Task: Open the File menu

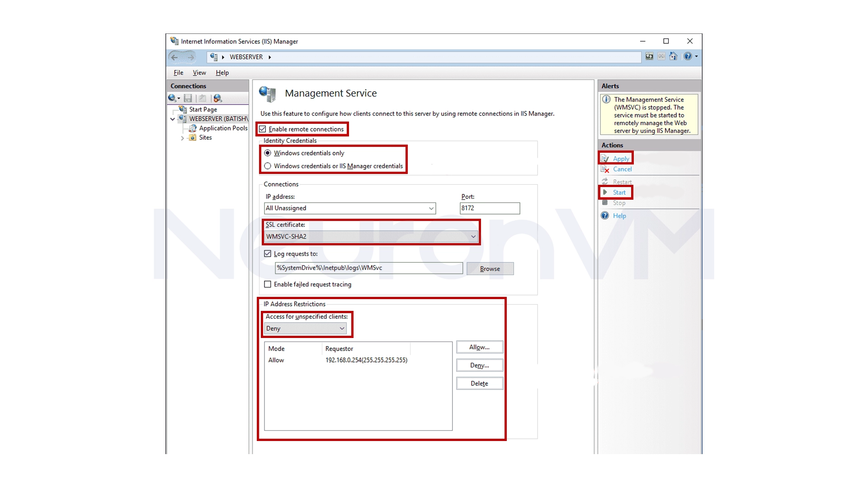Action: point(178,73)
